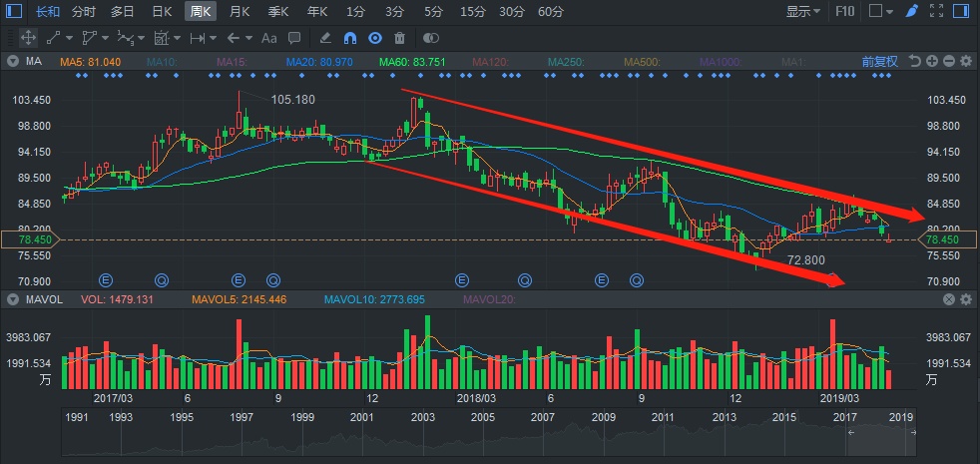
Task: Click the 前复权 price adjustment link
Action: tap(879, 61)
